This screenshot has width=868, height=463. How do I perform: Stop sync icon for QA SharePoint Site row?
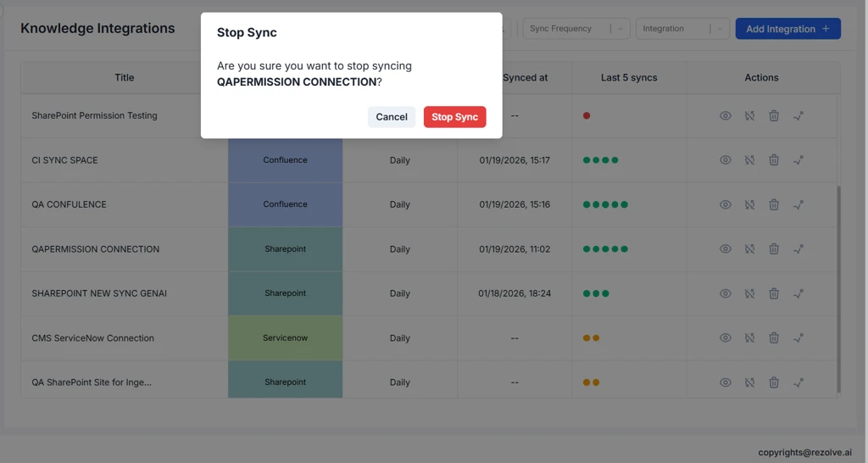coord(749,382)
